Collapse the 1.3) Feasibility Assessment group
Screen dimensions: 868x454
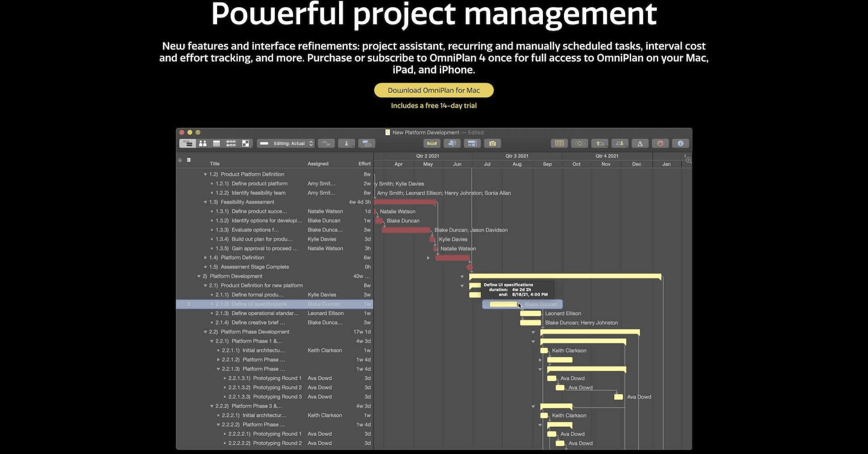tap(205, 202)
